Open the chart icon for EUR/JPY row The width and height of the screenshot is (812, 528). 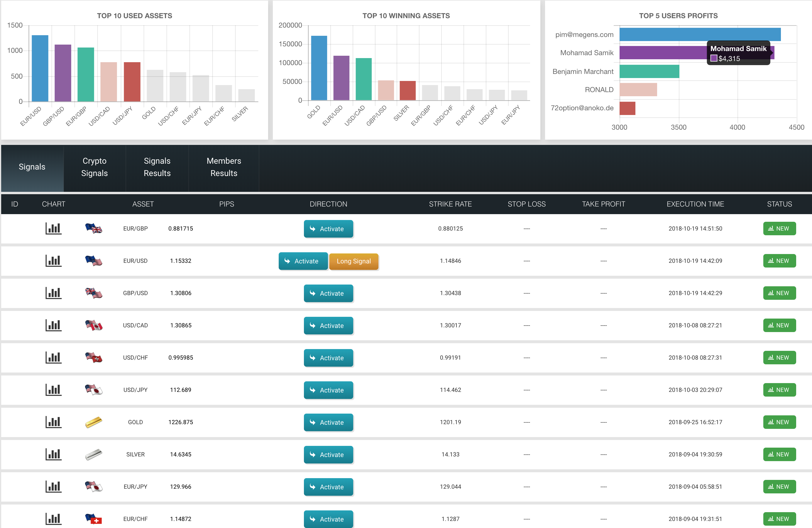tap(53, 487)
